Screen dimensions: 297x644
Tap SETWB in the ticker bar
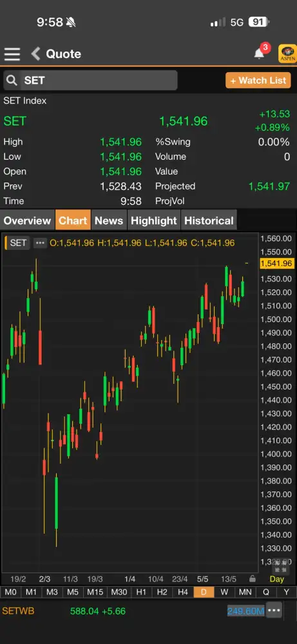pos(18,611)
